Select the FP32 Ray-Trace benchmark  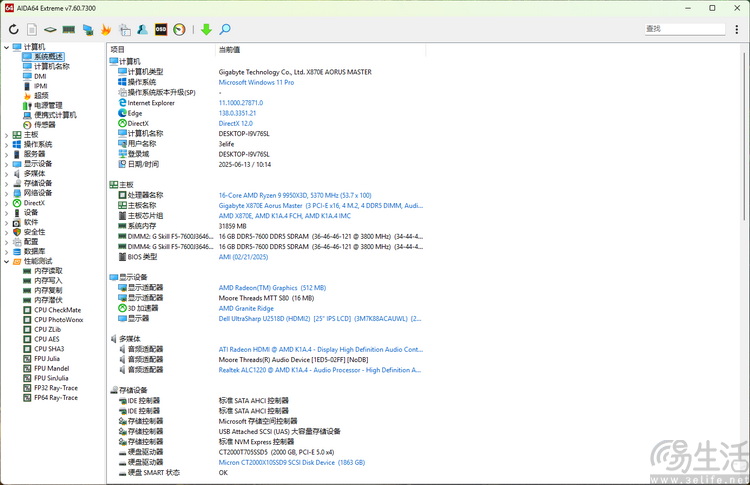click(50, 388)
